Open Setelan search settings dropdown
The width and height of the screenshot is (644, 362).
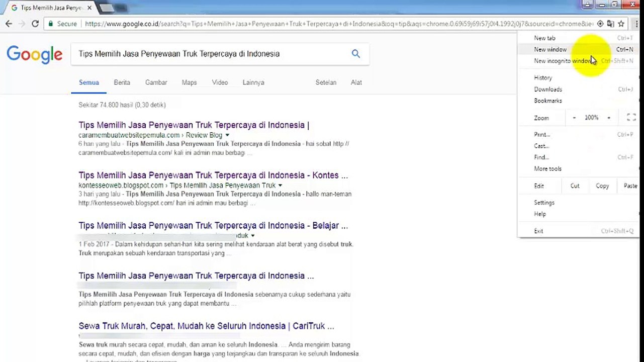326,82
